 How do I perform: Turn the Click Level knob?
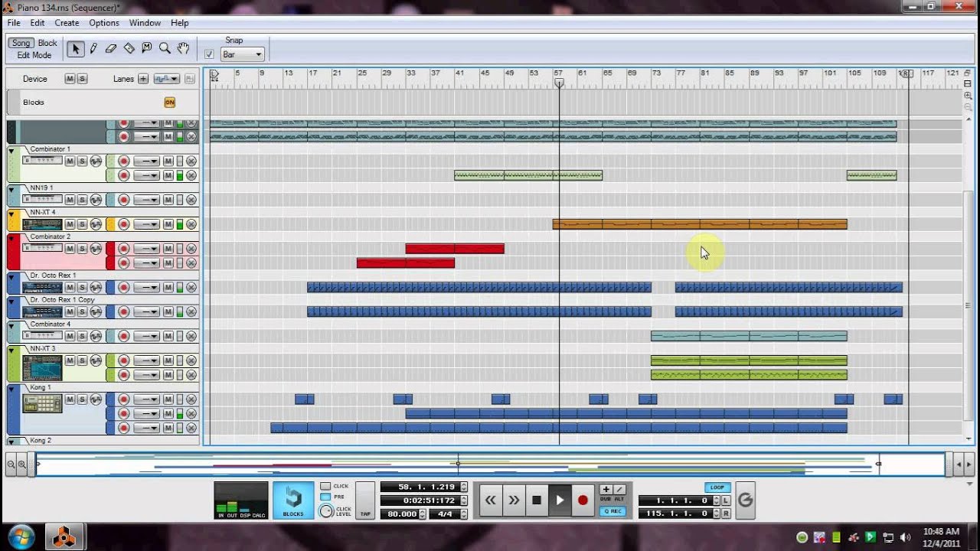point(326,511)
